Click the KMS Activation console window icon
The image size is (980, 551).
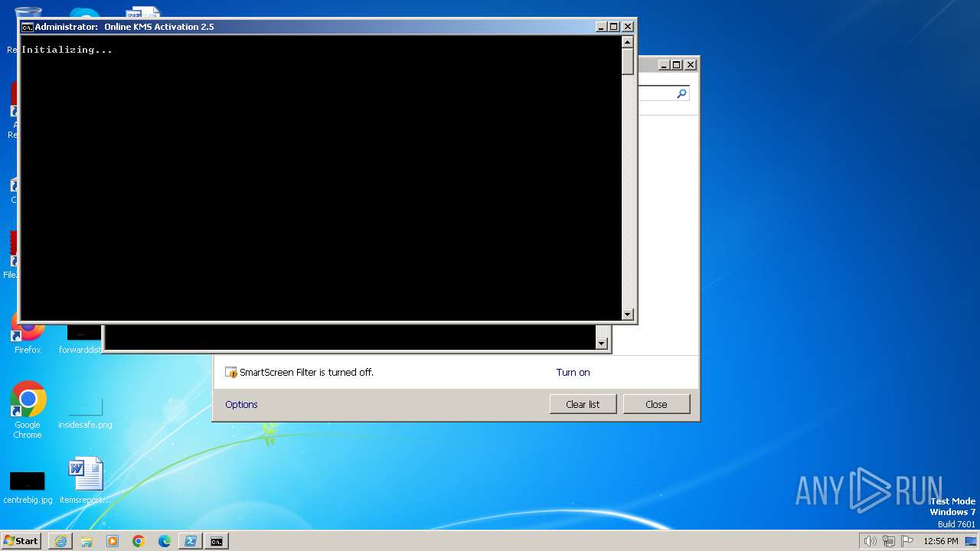[x=27, y=27]
